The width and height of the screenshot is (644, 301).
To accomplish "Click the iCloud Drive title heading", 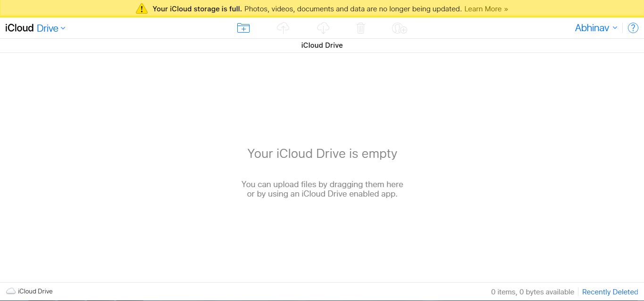I will (x=322, y=45).
